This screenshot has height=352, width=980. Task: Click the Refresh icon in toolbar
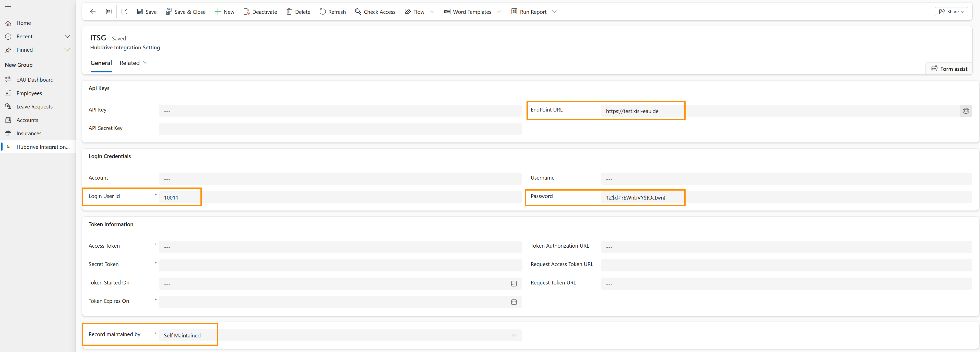[x=322, y=12]
